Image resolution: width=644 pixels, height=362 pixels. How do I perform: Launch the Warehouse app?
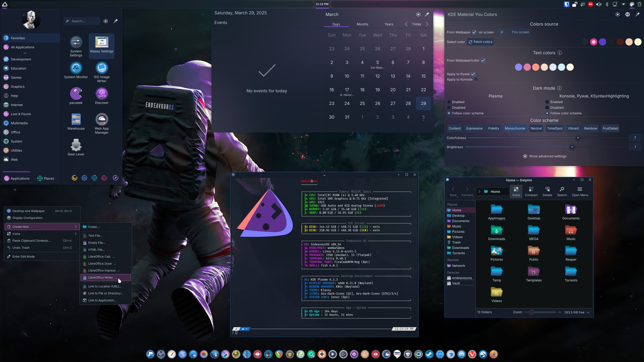[76, 122]
